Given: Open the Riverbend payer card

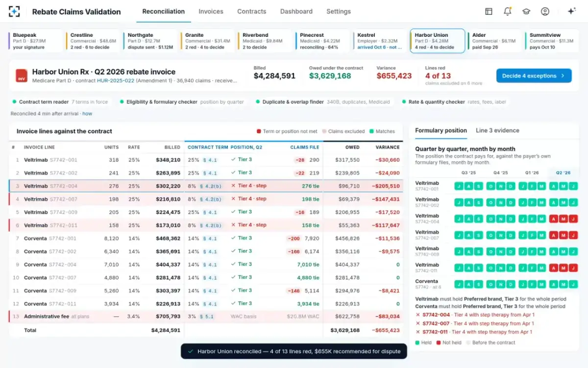Looking at the screenshot, I should point(265,41).
